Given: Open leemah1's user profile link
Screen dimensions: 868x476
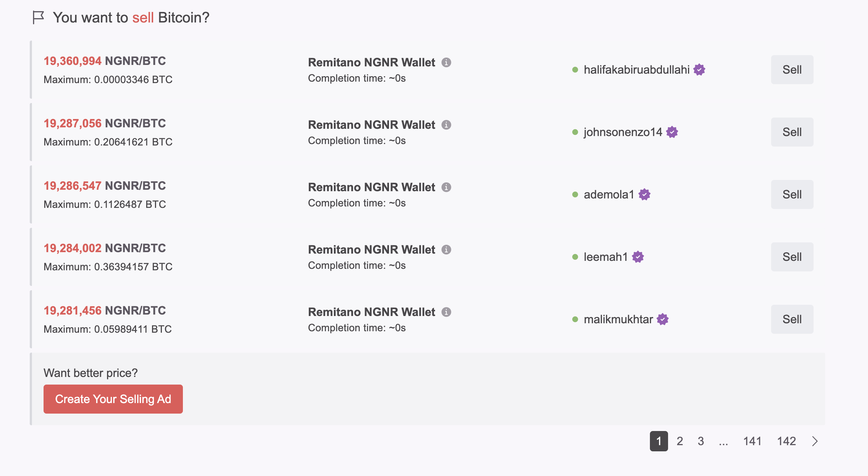Looking at the screenshot, I should [x=605, y=257].
